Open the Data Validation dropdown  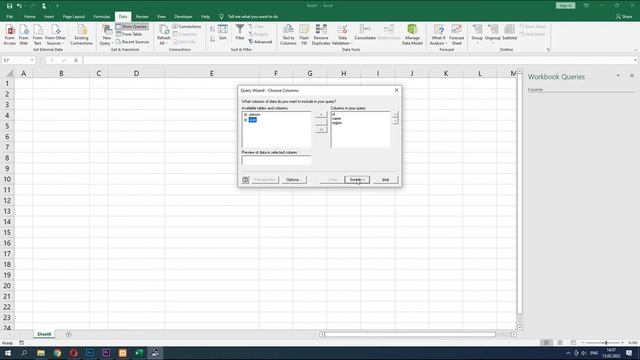tap(342, 34)
